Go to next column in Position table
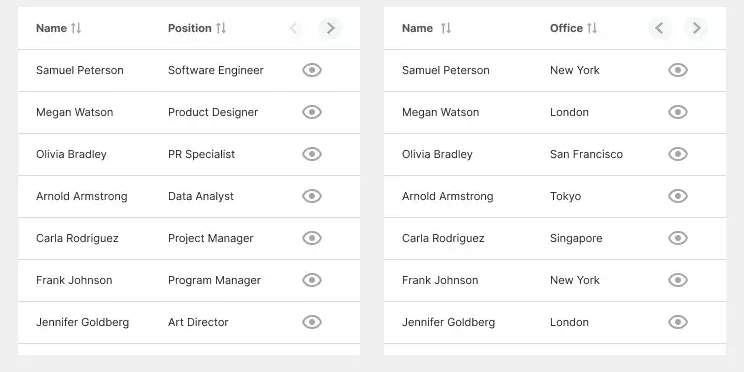Image resolution: width=744 pixels, height=372 pixels. click(330, 28)
